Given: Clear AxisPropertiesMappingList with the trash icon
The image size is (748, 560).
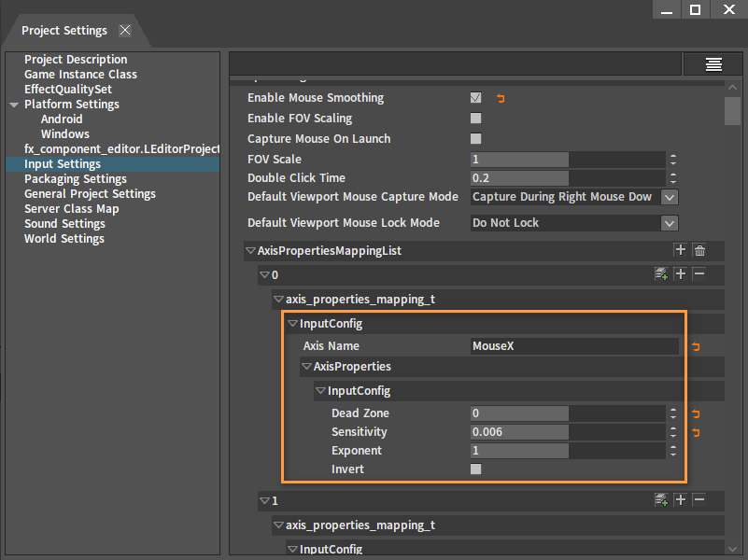Looking at the screenshot, I should point(699,250).
